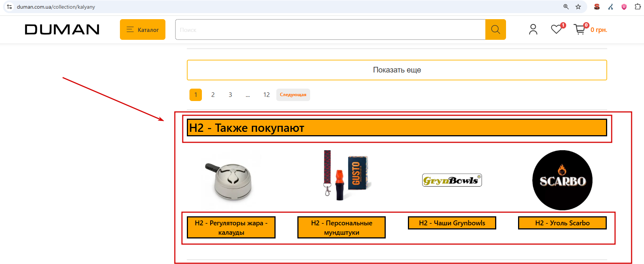Select pagination page 1
The height and width of the screenshot is (264, 644).
[x=195, y=95]
